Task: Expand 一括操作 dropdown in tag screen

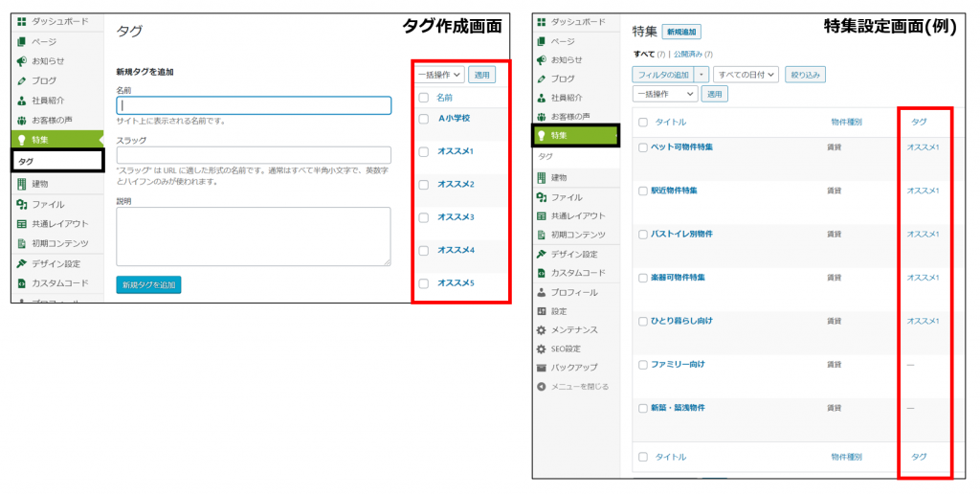Action: (x=439, y=74)
